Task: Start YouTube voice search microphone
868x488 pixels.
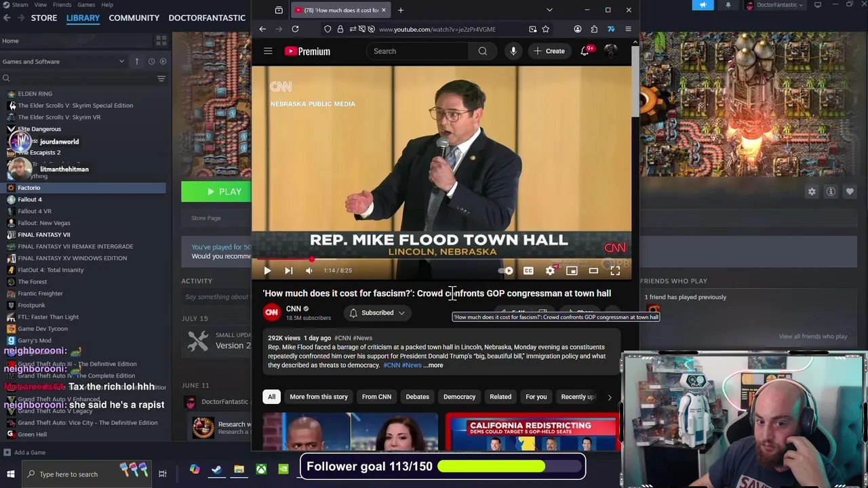Action: 513,51
